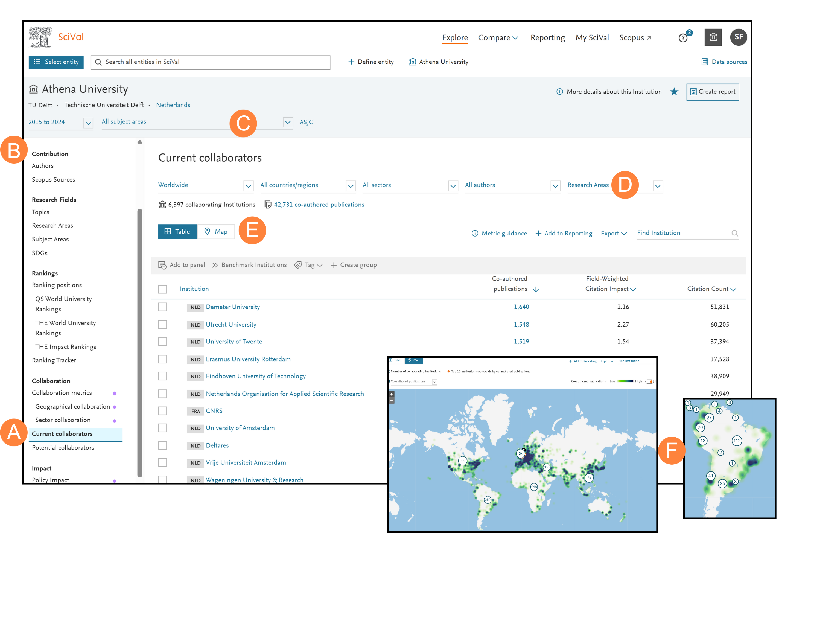The image size is (840, 635).
Task: Select Potential collaborators in sidebar
Action: (x=63, y=448)
